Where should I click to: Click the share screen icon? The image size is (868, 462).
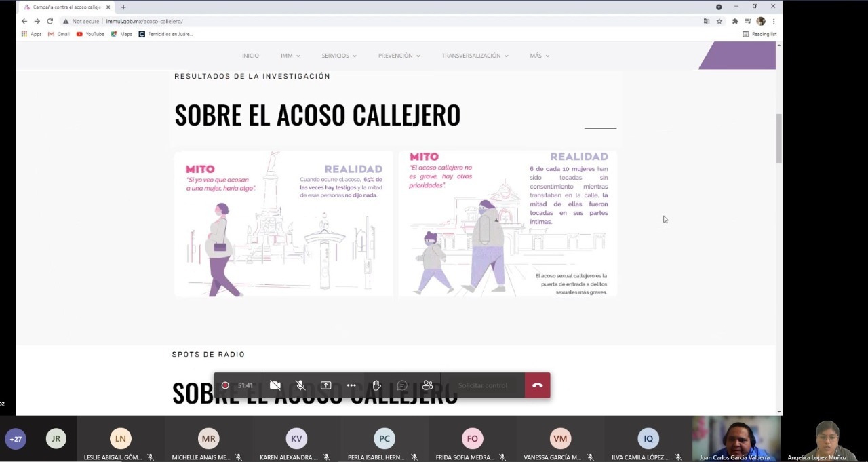(325, 385)
